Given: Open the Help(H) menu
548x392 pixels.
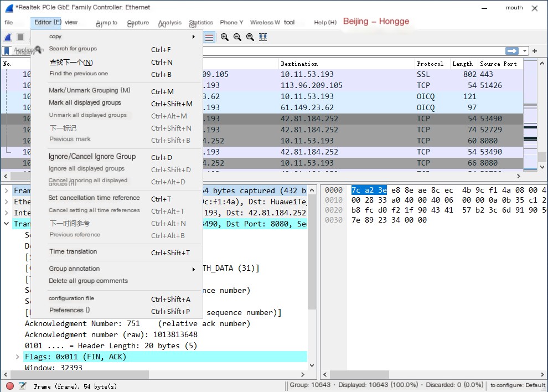Looking at the screenshot, I should tap(325, 22).
